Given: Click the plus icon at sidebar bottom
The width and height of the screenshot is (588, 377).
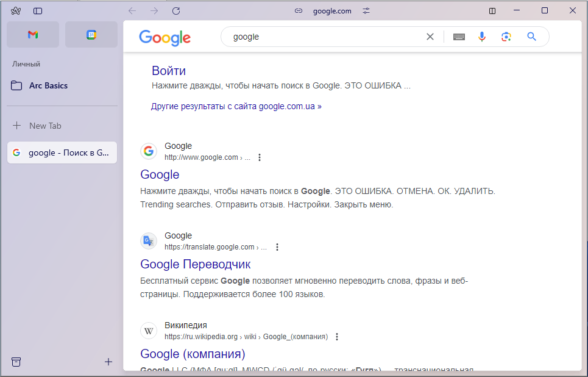Looking at the screenshot, I should pos(108,362).
